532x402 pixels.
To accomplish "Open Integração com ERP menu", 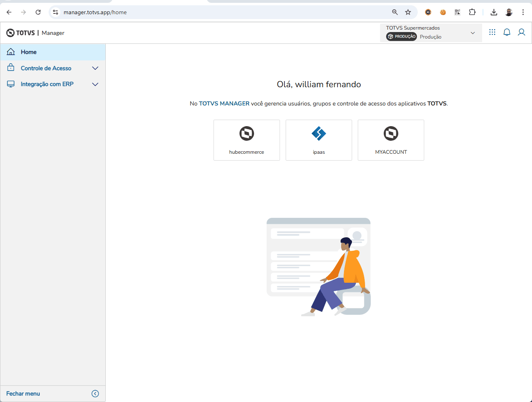I will click(53, 84).
